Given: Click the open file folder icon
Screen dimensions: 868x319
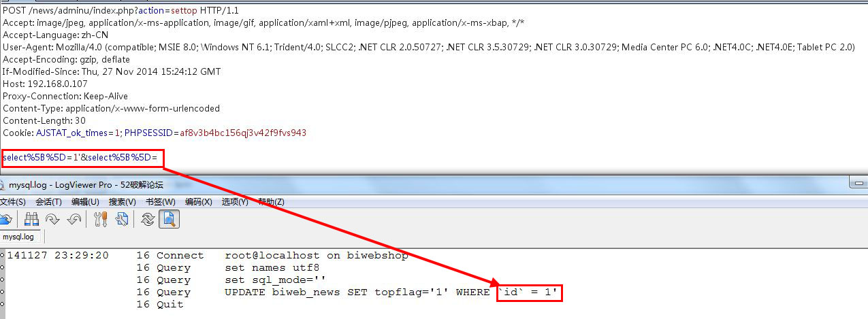Looking at the screenshot, I should click(x=5, y=218).
